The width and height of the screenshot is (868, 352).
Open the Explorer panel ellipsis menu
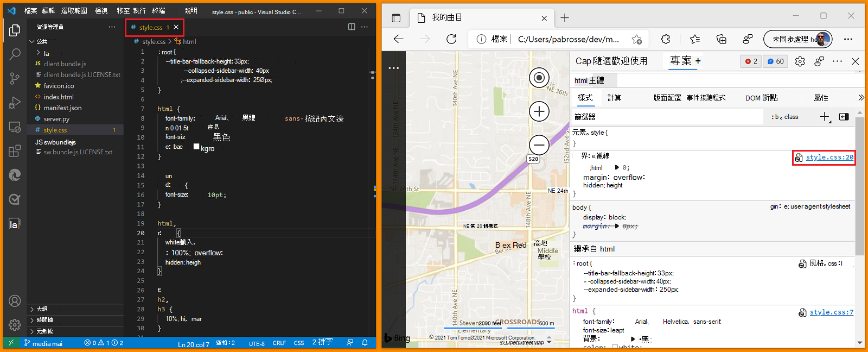click(112, 27)
